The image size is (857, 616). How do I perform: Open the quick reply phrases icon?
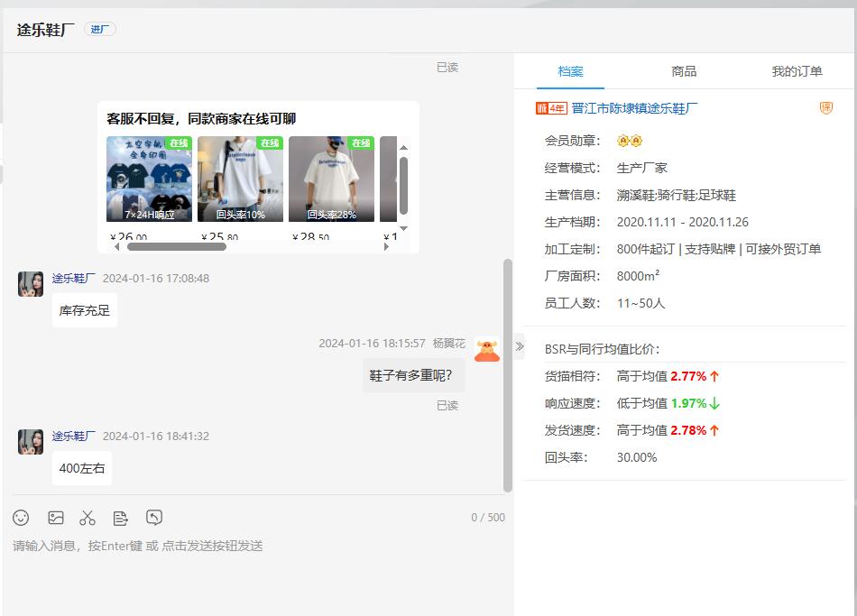pos(121,518)
